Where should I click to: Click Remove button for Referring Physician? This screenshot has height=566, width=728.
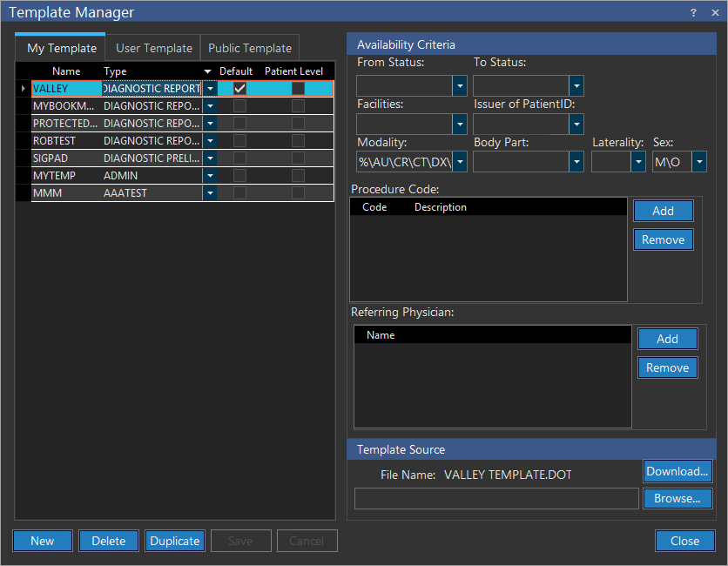click(667, 367)
